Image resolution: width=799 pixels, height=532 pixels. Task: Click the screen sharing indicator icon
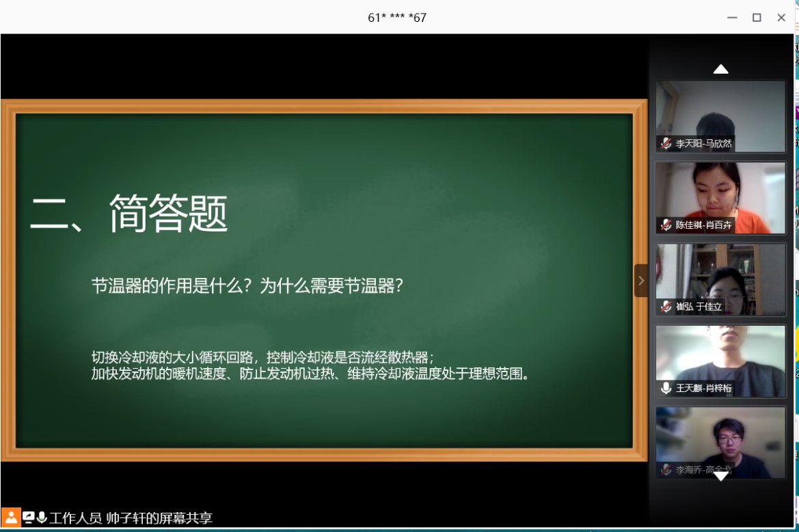click(x=29, y=518)
